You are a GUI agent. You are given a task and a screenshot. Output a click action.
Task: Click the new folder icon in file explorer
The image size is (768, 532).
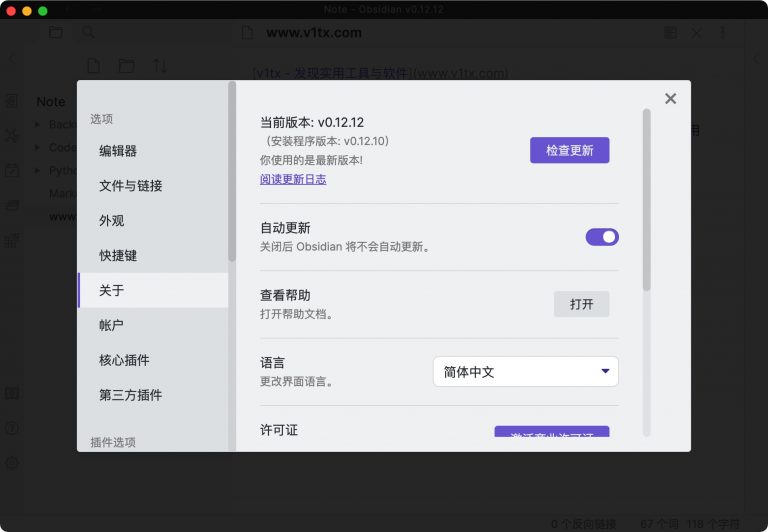tap(127, 65)
